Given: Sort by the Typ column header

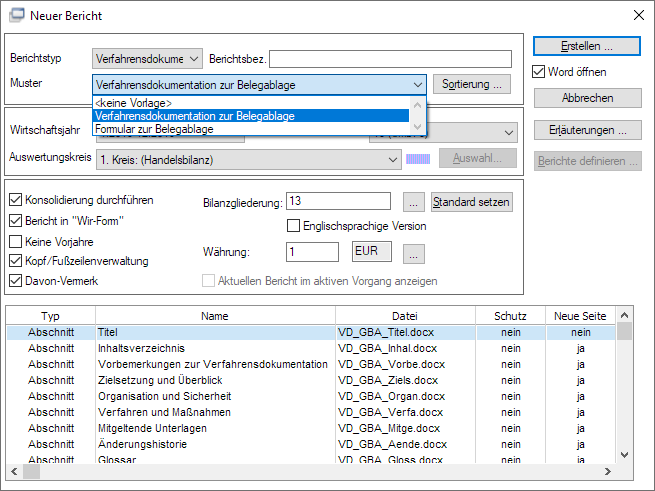Looking at the screenshot, I should pyautogui.click(x=51, y=316).
